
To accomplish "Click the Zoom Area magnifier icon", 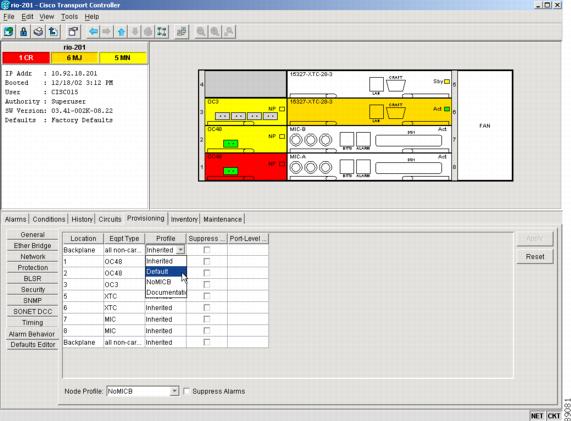I will [x=229, y=32].
